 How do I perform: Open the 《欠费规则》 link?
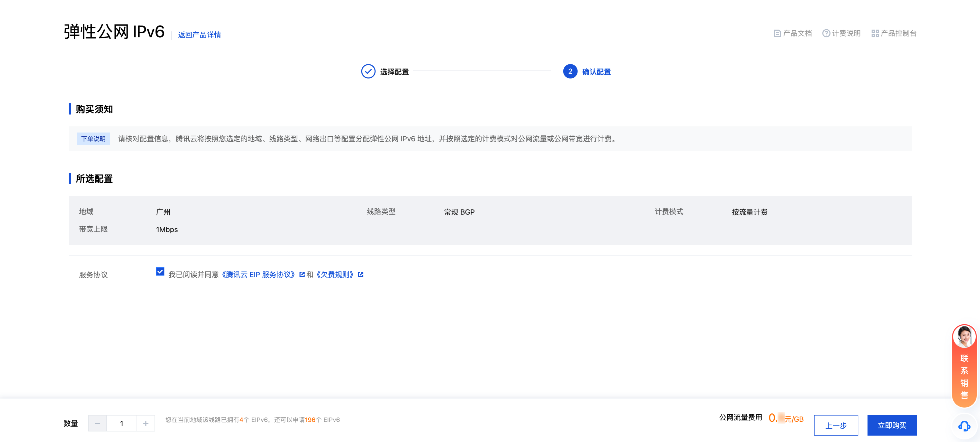pyautogui.click(x=335, y=275)
